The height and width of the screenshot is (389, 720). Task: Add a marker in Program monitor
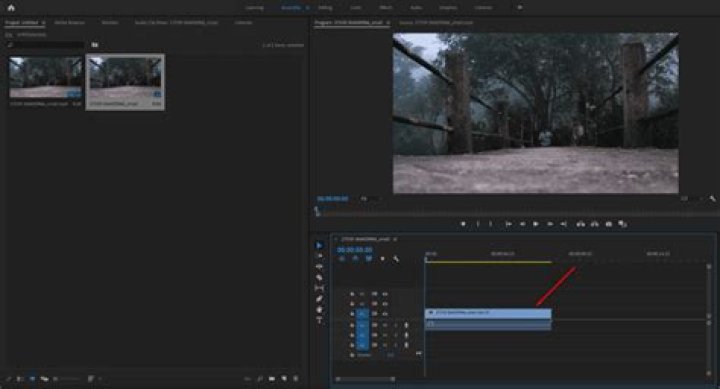(x=463, y=224)
